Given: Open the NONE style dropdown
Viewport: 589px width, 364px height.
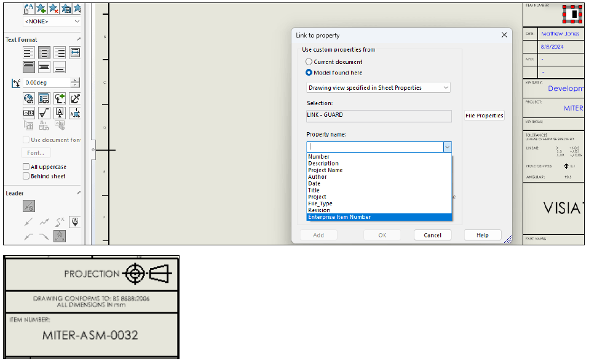Looking at the screenshot, I should click(x=76, y=22).
